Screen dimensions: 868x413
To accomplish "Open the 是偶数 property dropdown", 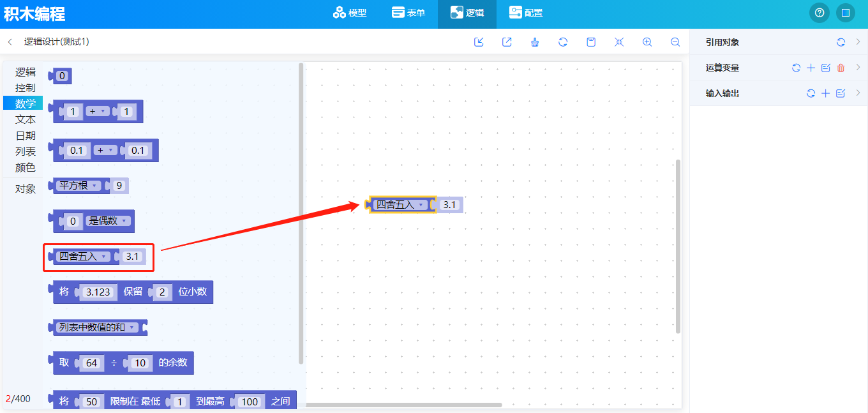I will [107, 221].
